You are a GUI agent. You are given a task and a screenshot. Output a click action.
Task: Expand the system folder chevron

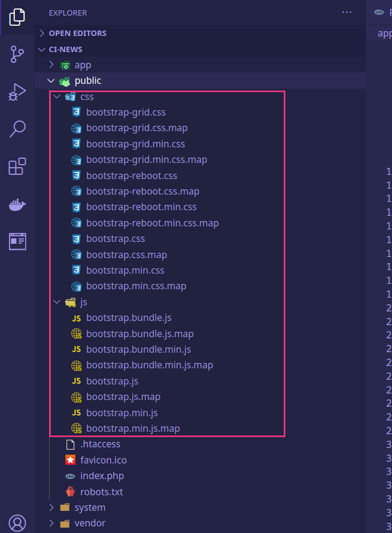[51, 507]
